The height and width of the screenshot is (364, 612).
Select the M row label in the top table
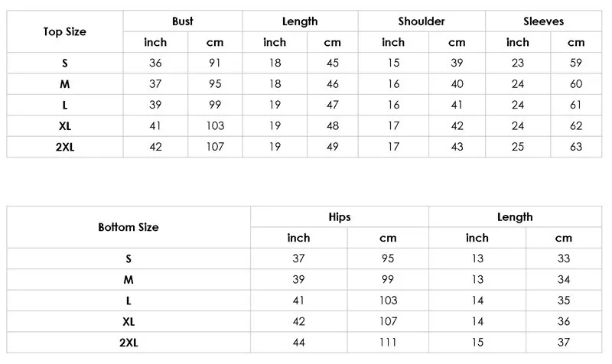[x=65, y=84]
